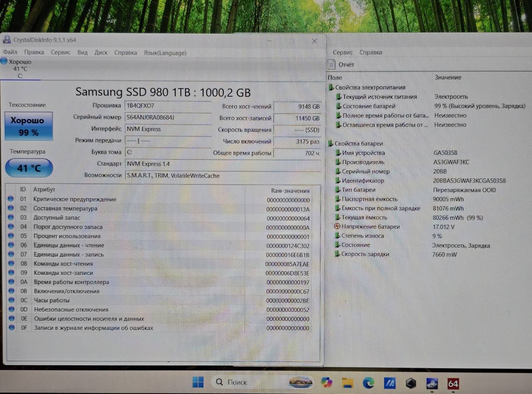The height and width of the screenshot is (394, 532).
Task: Click status circle for Критическое предупреждение
Action: pos(11,199)
